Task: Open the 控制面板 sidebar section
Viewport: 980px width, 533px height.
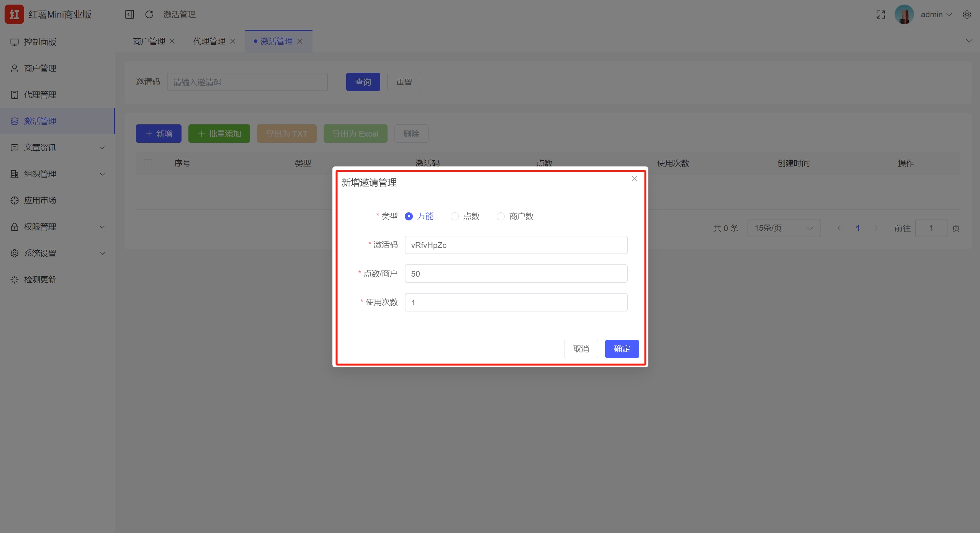Action: [x=40, y=42]
